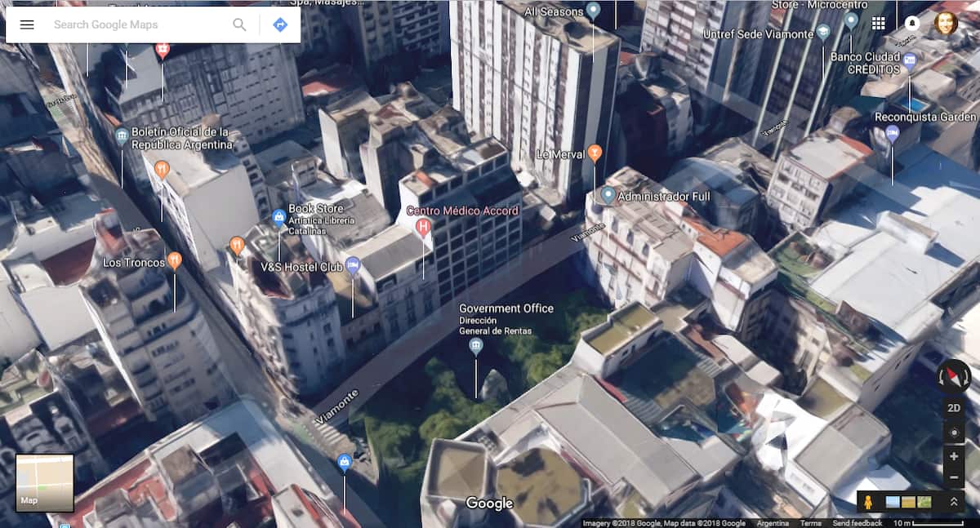Expand the imagery strip with the double chevron

coord(953,502)
